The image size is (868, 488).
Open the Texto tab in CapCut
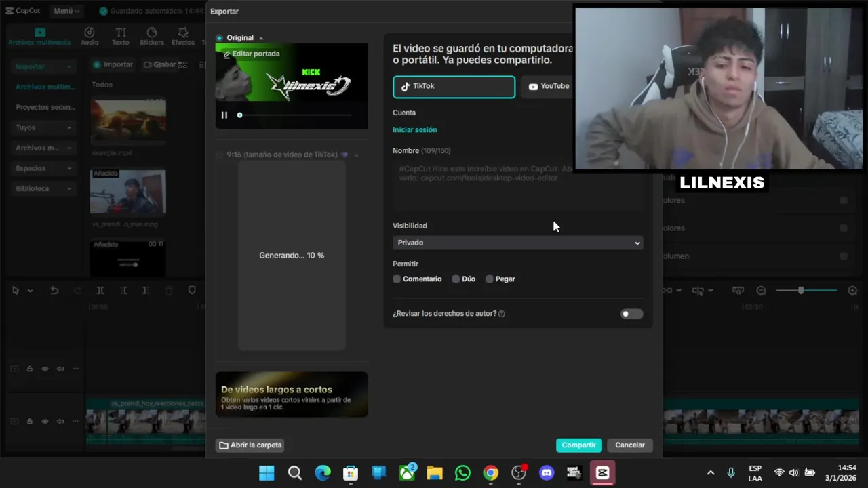[x=121, y=37]
